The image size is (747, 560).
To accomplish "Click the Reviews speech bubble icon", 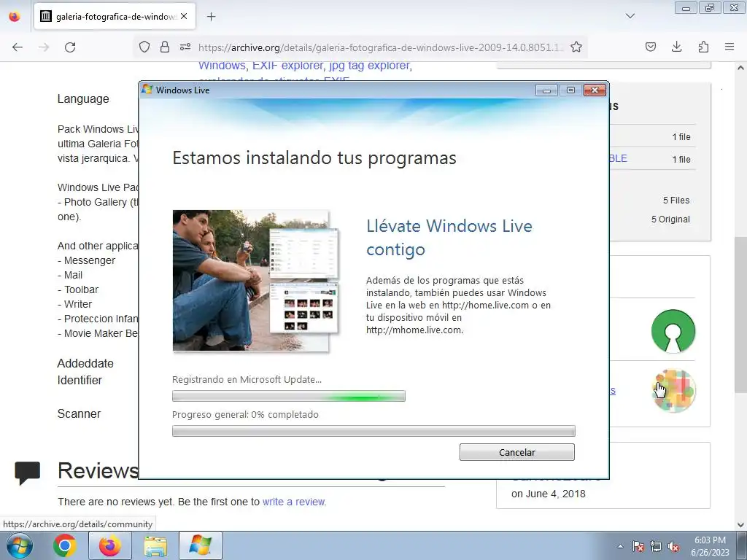I will pyautogui.click(x=27, y=472).
